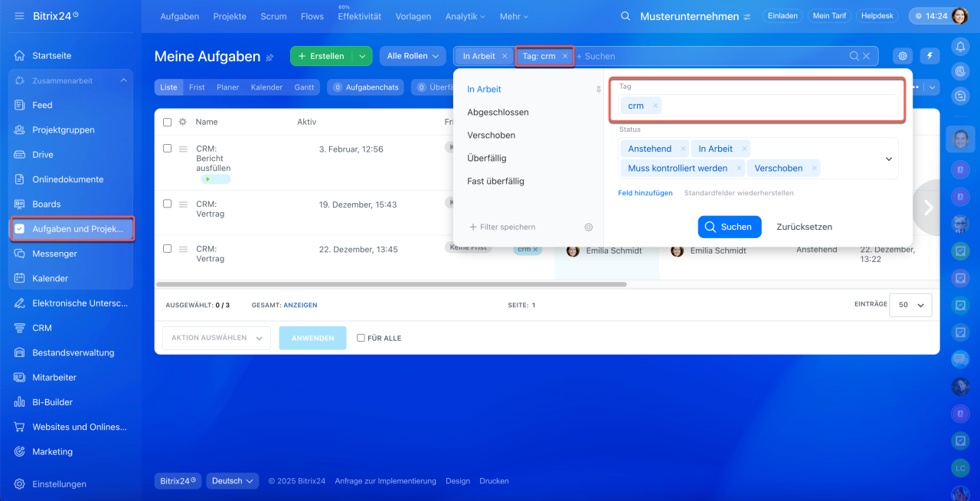
Task: Click the notifications bell icon
Action: (960, 47)
